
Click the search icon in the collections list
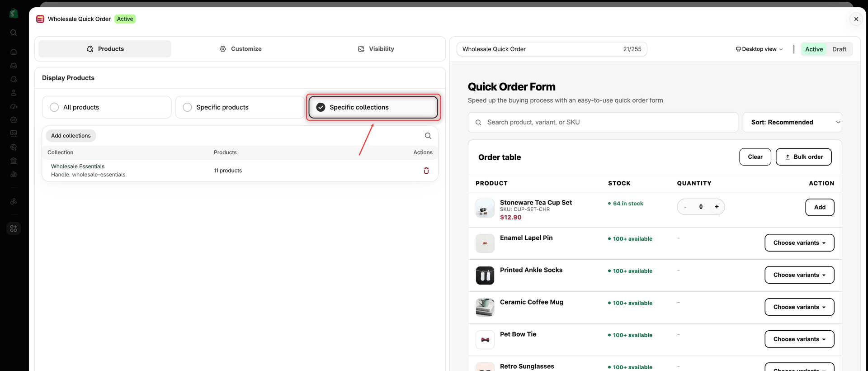[428, 136]
